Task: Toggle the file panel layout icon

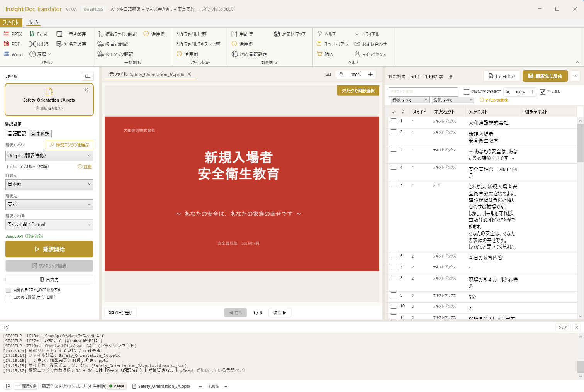Action: pos(88,76)
